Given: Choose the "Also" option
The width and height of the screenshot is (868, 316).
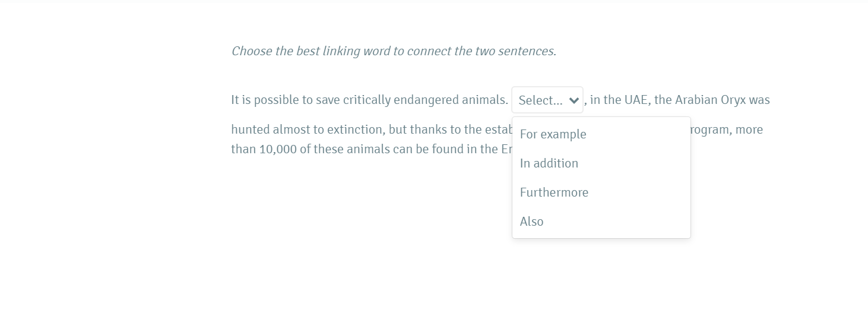Looking at the screenshot, I should tap(531, 222).
